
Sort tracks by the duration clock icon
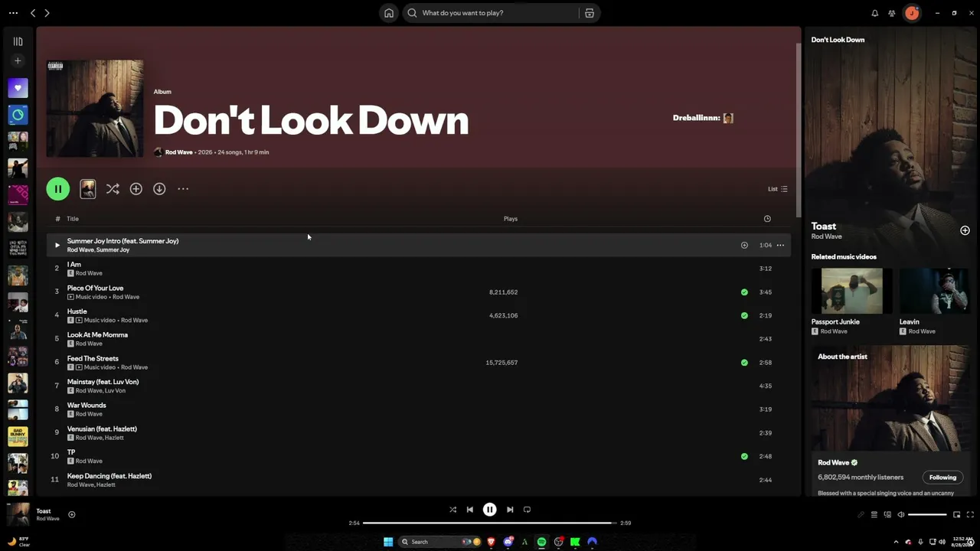767,219
